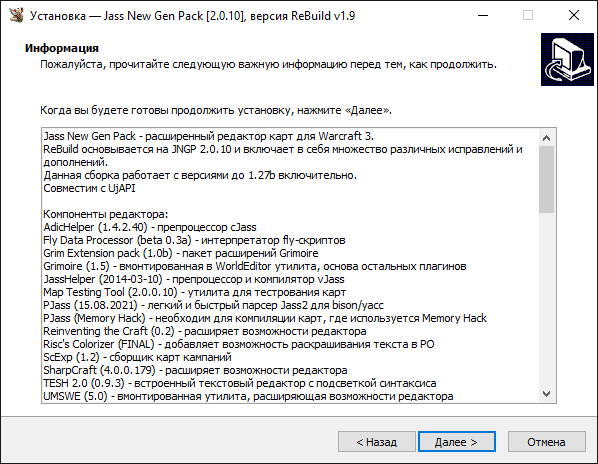Click the Grimoire (1.5) text line
This screenshot has width=598, height=464.
click(x=255, y=266)
